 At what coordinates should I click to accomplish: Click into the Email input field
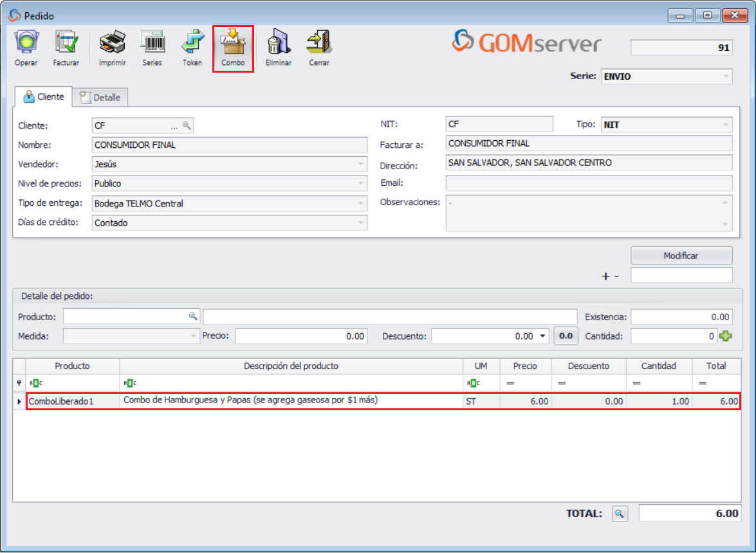pos(588,184)
